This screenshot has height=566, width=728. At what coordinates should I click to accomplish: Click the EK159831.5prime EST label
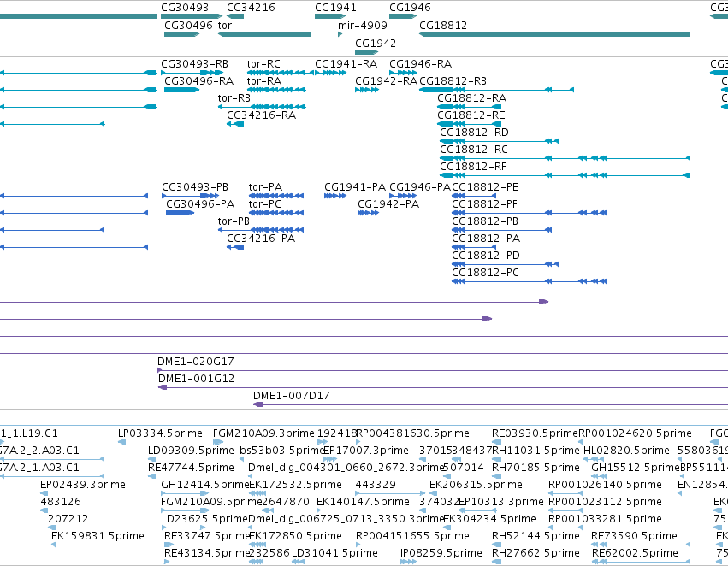(98, 536)
